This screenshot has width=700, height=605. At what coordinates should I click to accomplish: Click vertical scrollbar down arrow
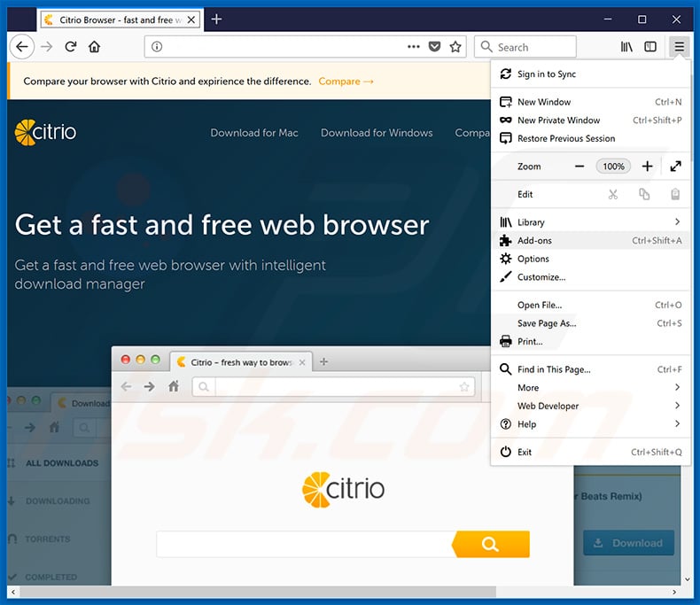[x=687, y=579]
